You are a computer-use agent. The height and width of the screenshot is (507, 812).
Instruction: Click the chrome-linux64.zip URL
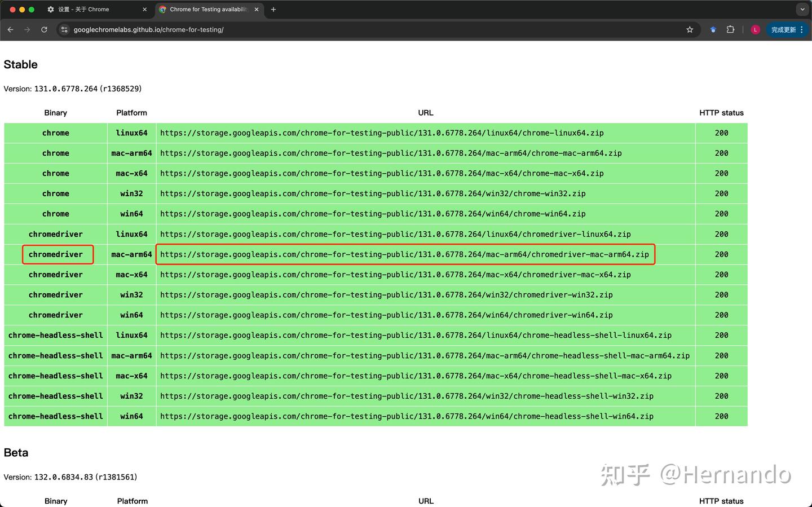coord(382,133)
